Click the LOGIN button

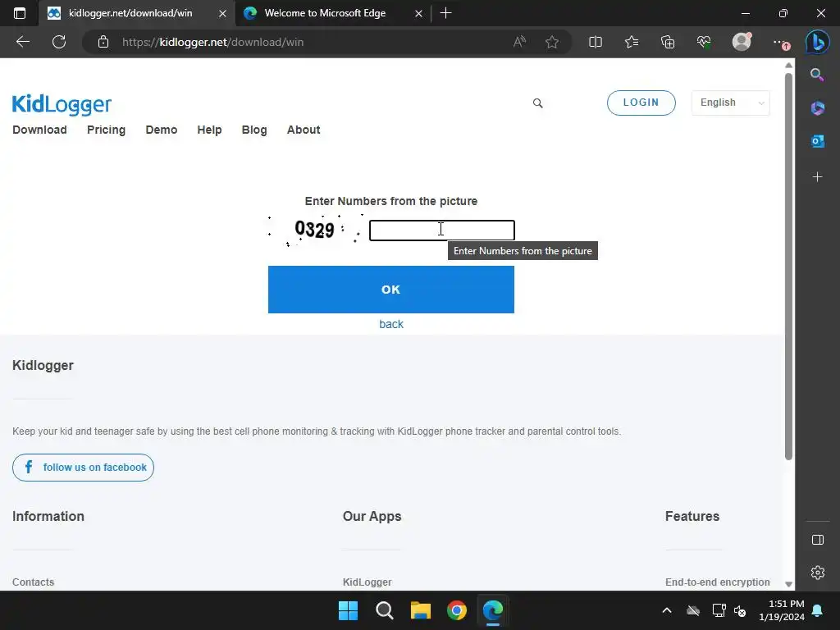click(x=641, y=103)
